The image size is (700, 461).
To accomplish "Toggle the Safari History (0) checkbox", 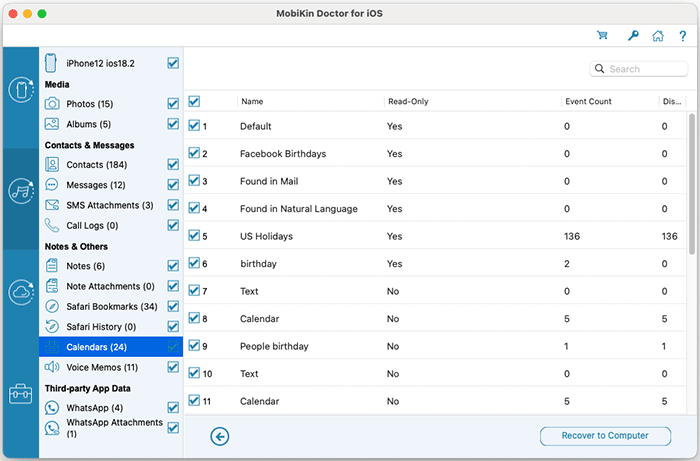I will coord(173,327).
